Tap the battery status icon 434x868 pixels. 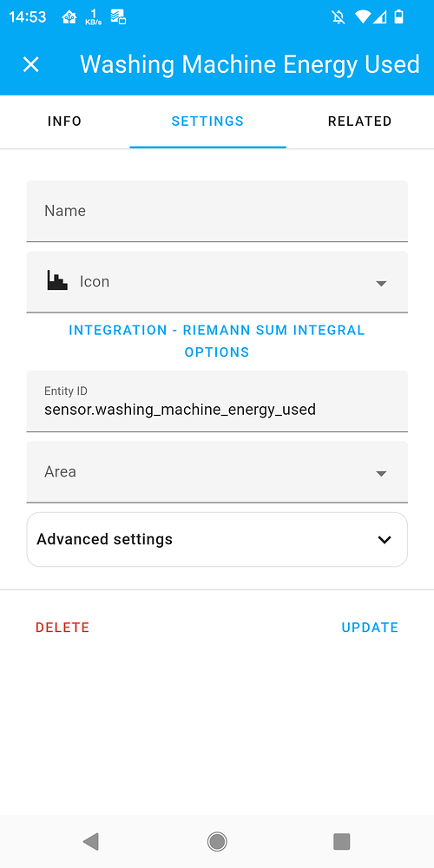point(398,17)
